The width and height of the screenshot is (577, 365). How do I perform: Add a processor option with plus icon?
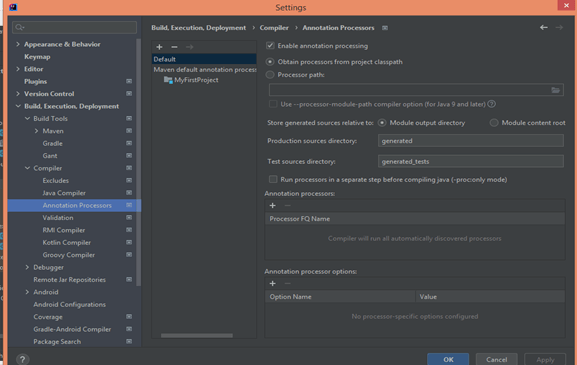(273, 283)
